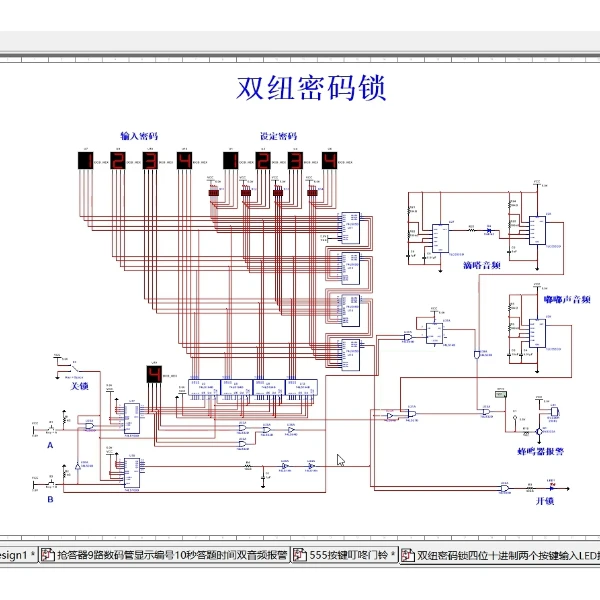Select the capacitor below button B delay line

click(263, 477)
